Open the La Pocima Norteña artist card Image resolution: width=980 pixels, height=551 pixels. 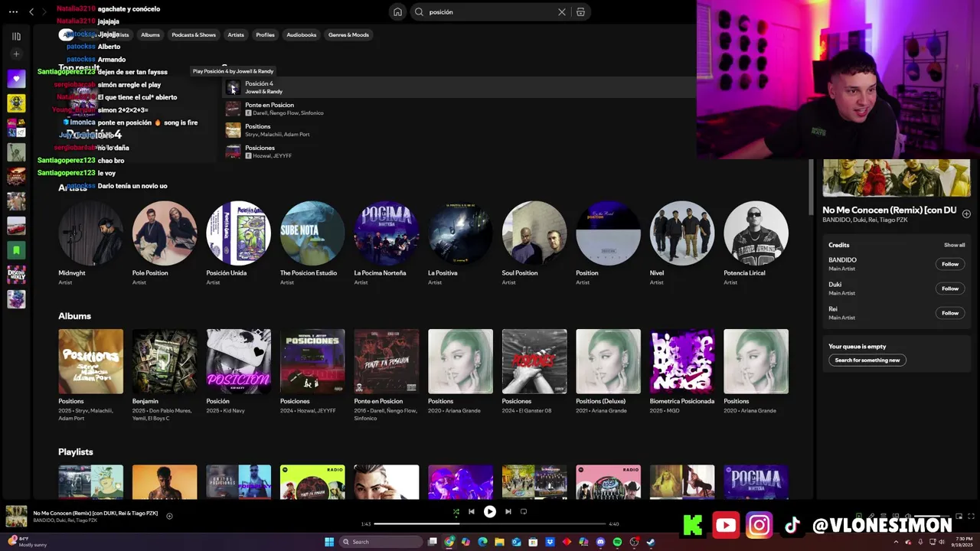387,243
